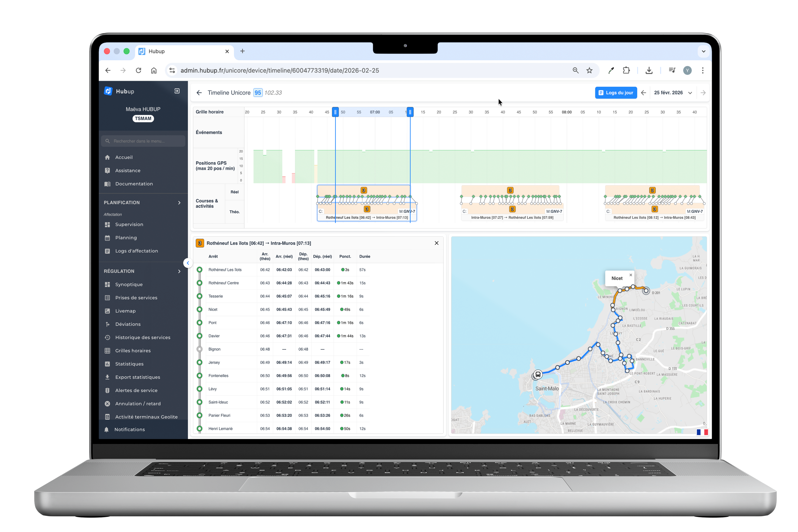The image size is (798, 532).
Task: Close the Rothéneuf course details panel
Action: point(436,243)
